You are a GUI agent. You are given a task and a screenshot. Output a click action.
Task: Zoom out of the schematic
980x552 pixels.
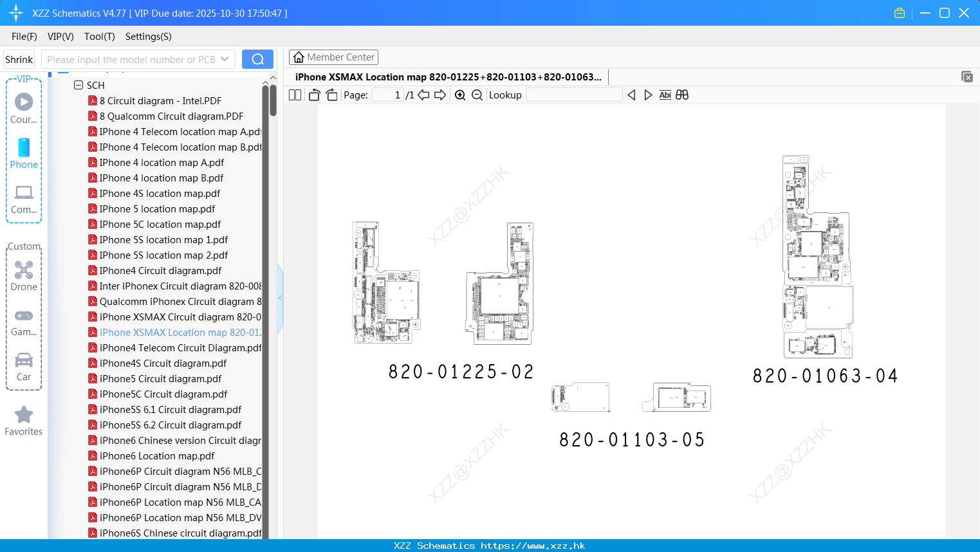tap(477, 95)
